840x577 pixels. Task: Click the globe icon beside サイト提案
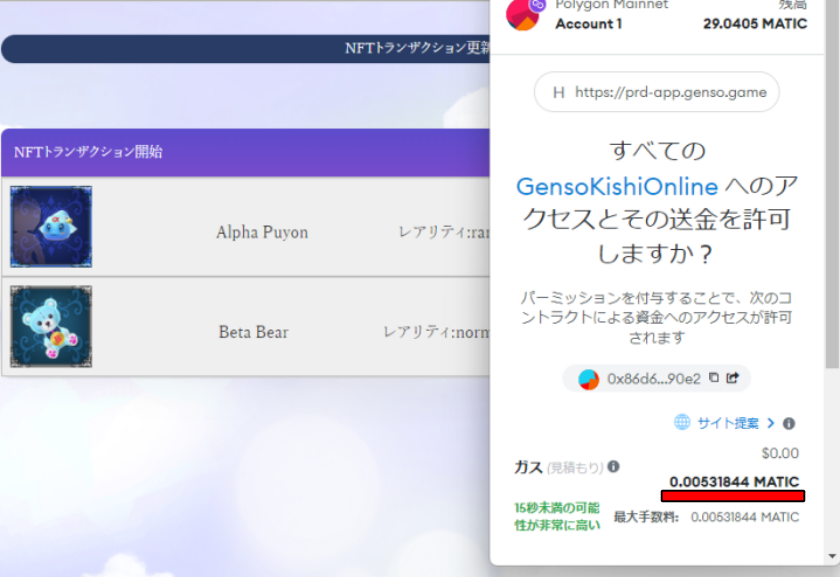tap(682, 422)
